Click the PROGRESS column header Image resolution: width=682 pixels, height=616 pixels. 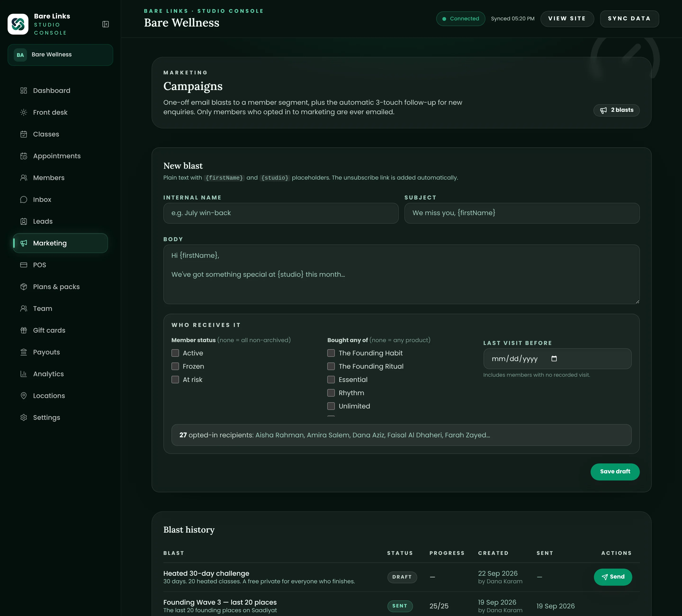pos(447,553)
